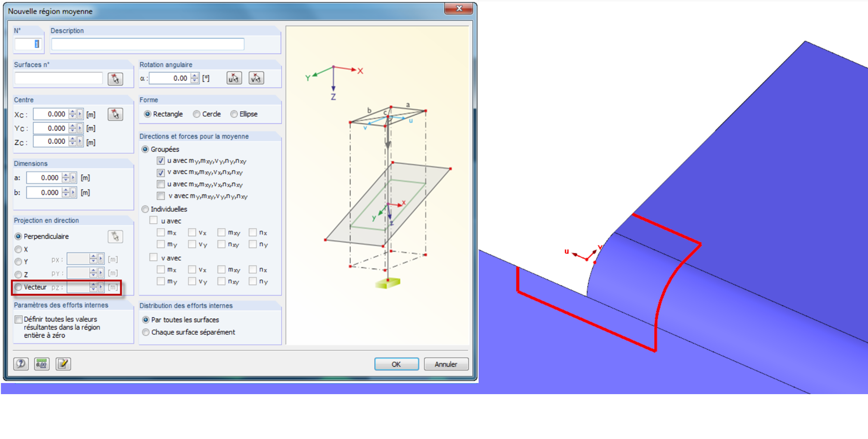Open the units settings (0.00) icon
This screenshot has width=868, height=439.
(41, 364)
